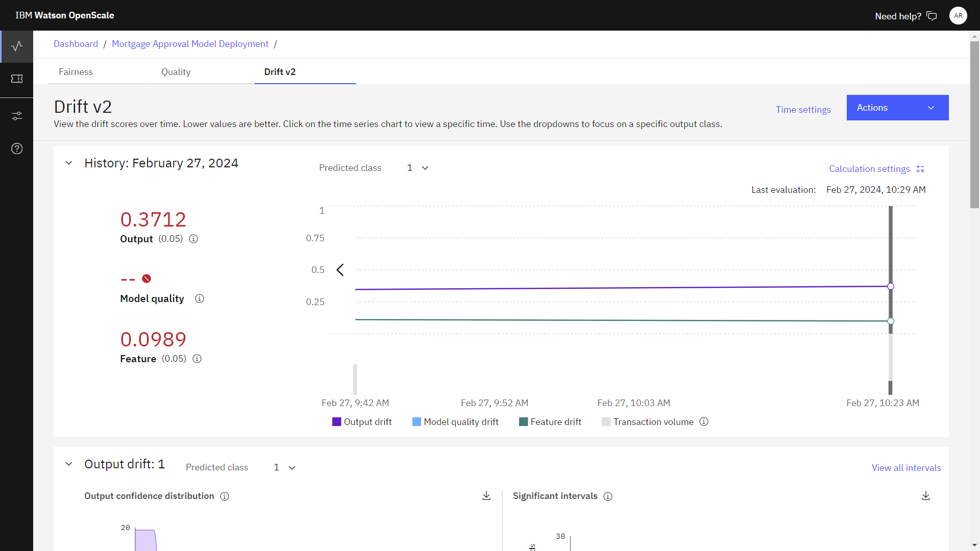This screenshot has height=551, width=980.
Task: Open the AR user avatar menu
Action: [x=958, y=16]
